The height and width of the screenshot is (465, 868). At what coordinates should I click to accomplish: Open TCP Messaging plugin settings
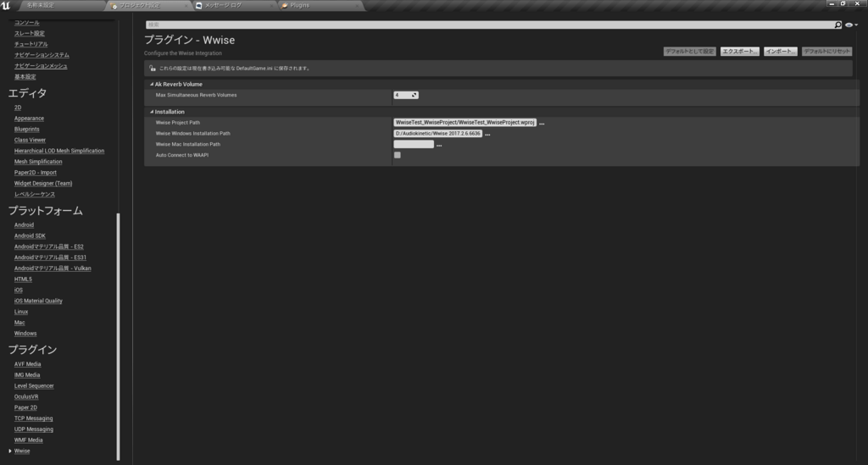[x=33, y=418]
